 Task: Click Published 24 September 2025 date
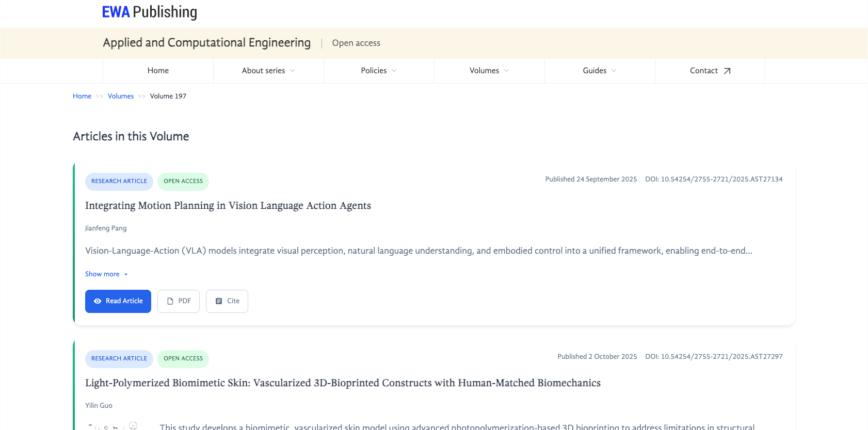(x=591, y=179)
